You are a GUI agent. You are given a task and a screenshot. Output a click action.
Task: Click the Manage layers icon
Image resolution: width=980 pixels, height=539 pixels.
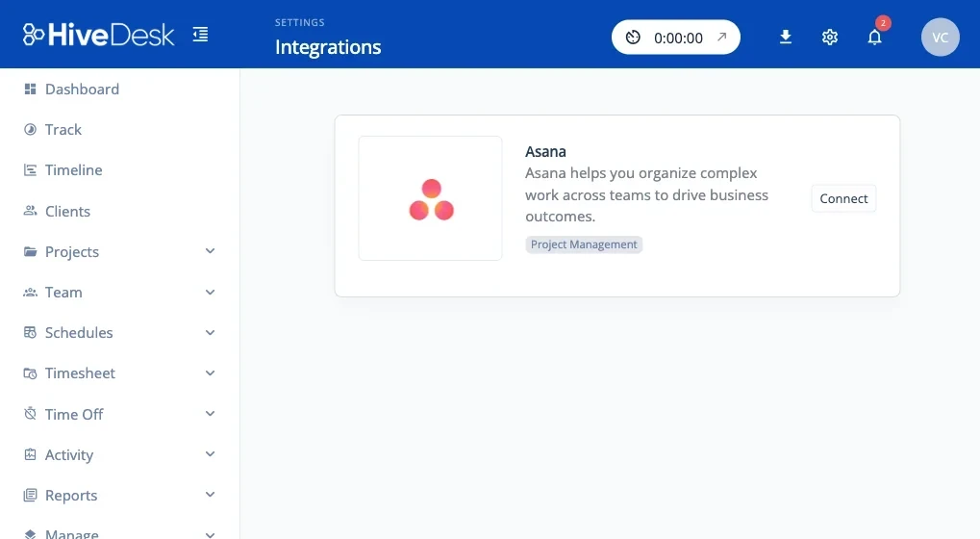pyautogui.click(x=30, y=534)
